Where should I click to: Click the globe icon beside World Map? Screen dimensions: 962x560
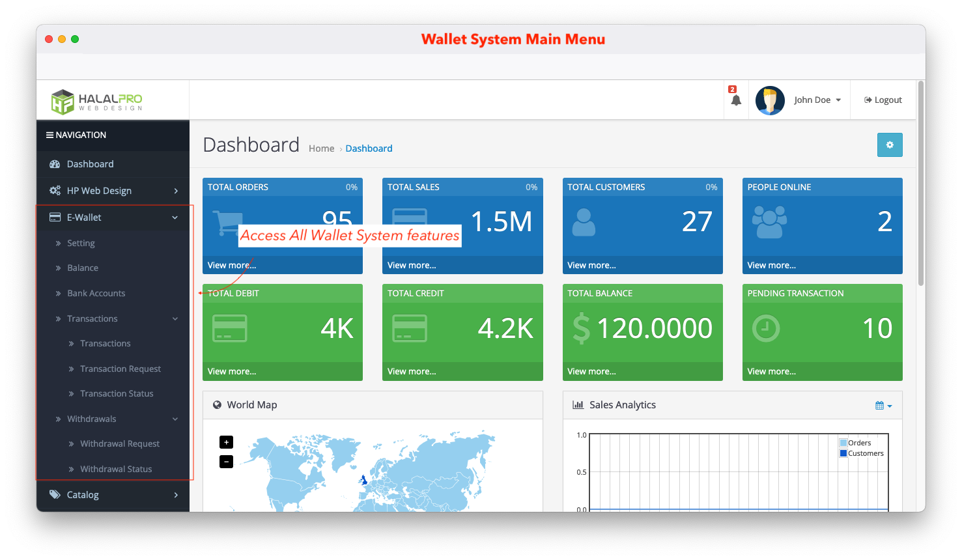coord(217,404)
